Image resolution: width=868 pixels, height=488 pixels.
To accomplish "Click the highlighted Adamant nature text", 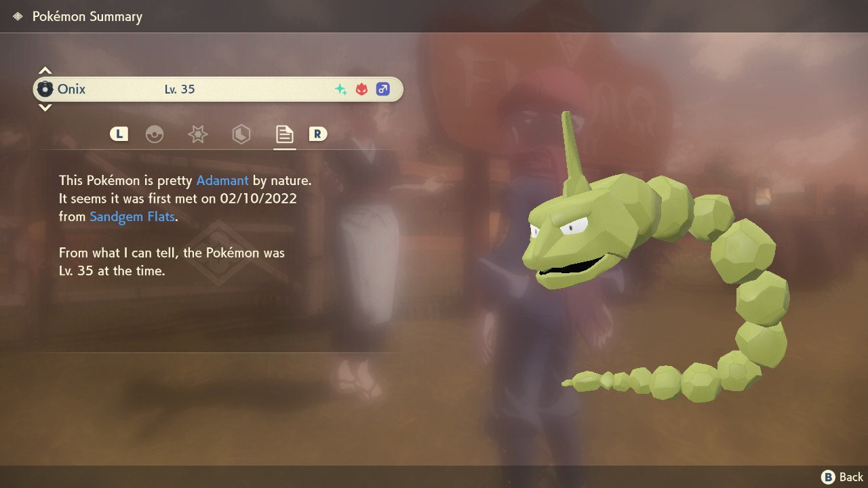I will (222, 180).
